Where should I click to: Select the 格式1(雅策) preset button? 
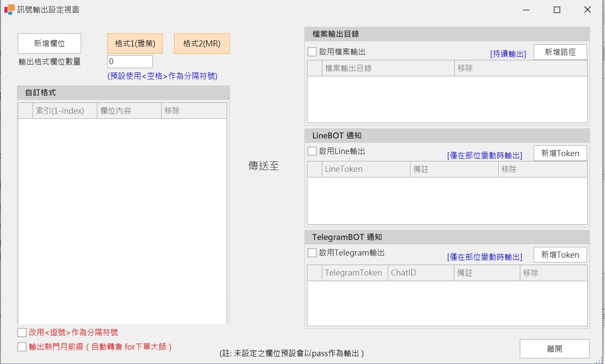pos(135,44)
